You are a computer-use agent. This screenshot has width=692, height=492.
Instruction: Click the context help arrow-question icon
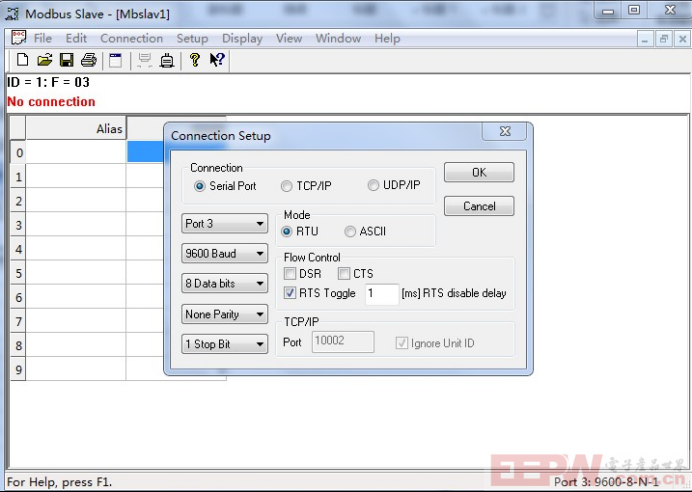point(217,60)
